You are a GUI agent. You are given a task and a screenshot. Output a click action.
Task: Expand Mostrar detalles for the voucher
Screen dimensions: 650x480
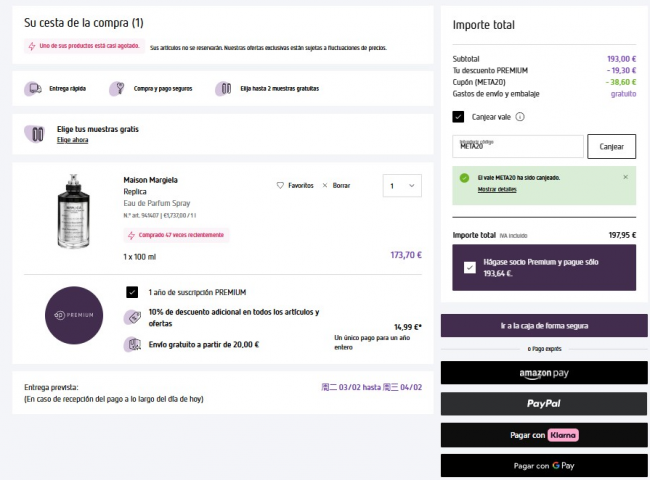point(497,189)
